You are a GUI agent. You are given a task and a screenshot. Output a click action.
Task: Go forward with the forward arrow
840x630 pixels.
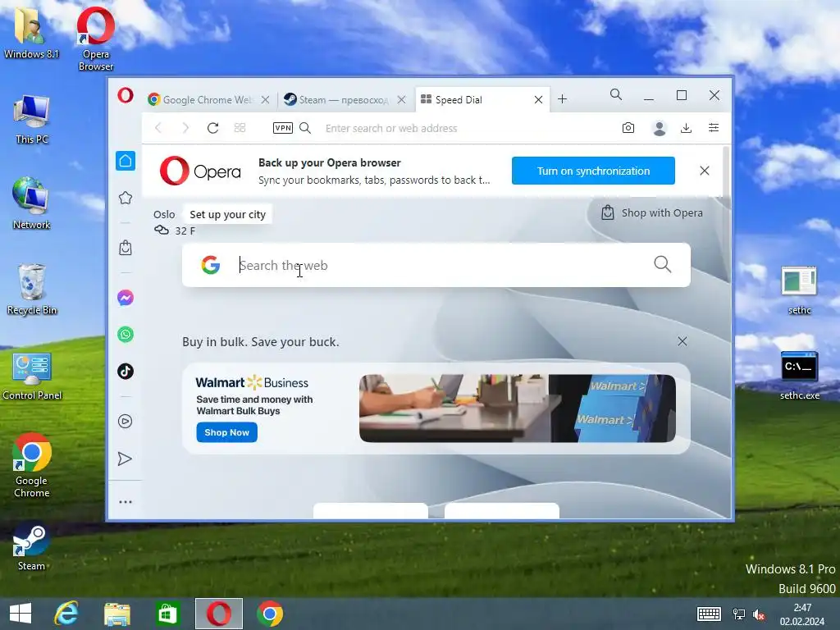[185, 127]
